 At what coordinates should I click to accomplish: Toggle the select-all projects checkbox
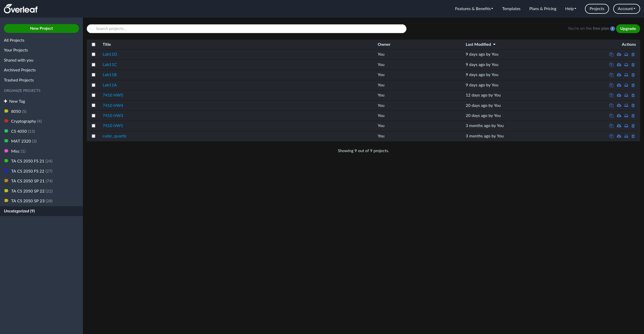[x=94, y=44]
